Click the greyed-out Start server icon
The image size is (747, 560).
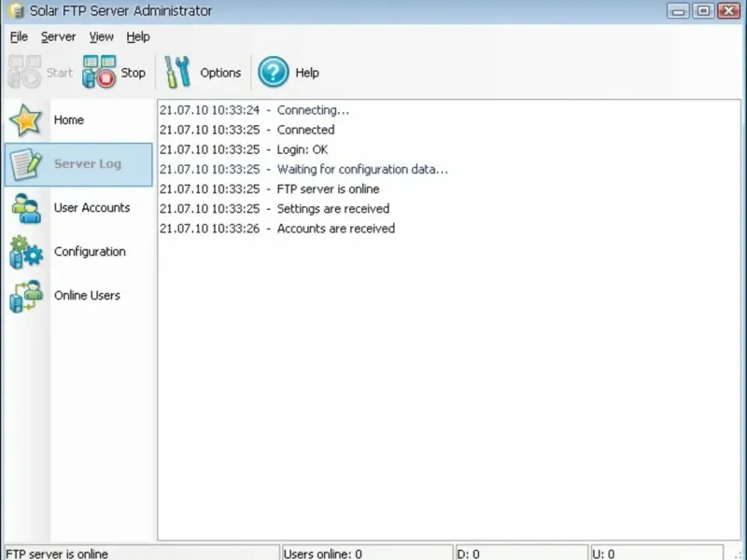pos(24,72)
